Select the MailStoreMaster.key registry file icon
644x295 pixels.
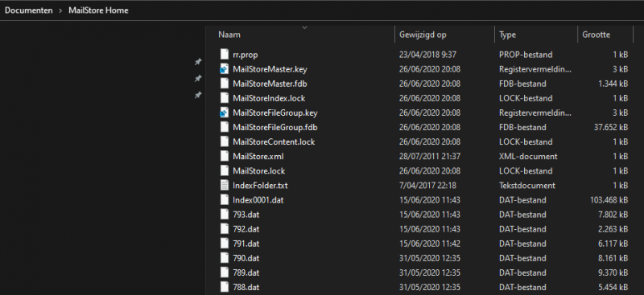224,69
